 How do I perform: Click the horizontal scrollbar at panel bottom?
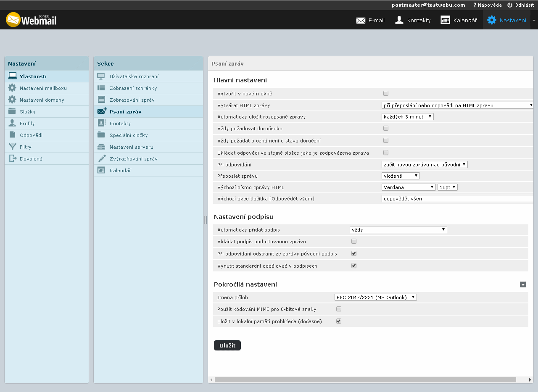click(365, 380)
